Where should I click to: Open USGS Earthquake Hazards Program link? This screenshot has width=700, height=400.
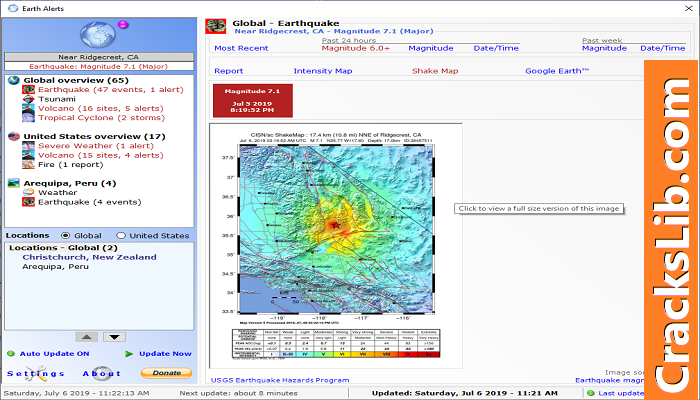click(280, 380)
